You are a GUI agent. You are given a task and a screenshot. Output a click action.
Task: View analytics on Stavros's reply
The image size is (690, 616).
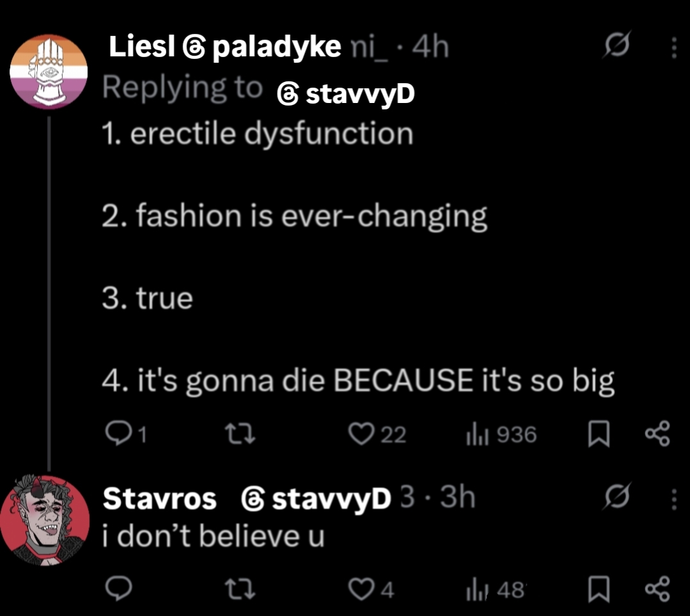(477, 589)
